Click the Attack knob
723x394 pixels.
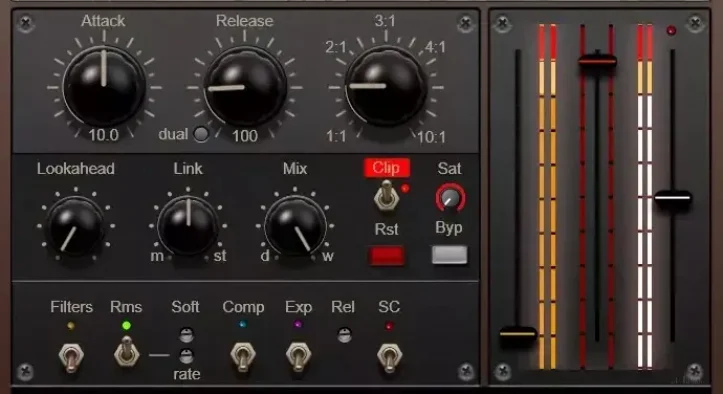(104, 86)
